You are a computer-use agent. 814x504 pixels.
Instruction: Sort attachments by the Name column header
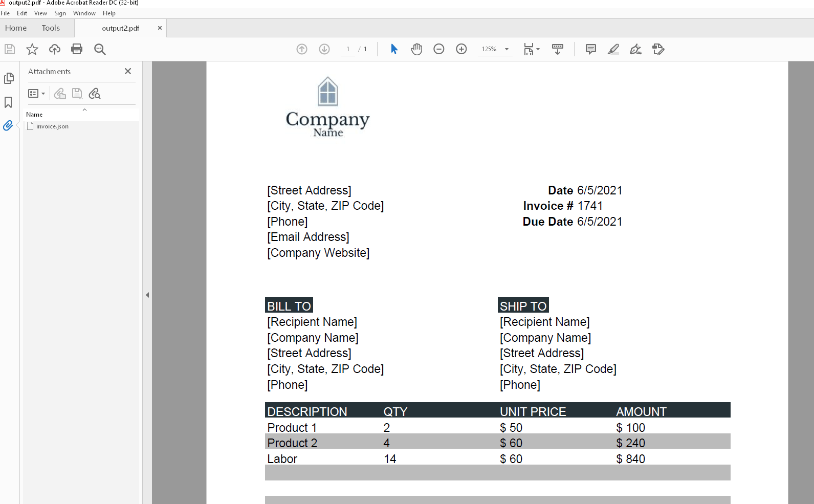(34, 115)
